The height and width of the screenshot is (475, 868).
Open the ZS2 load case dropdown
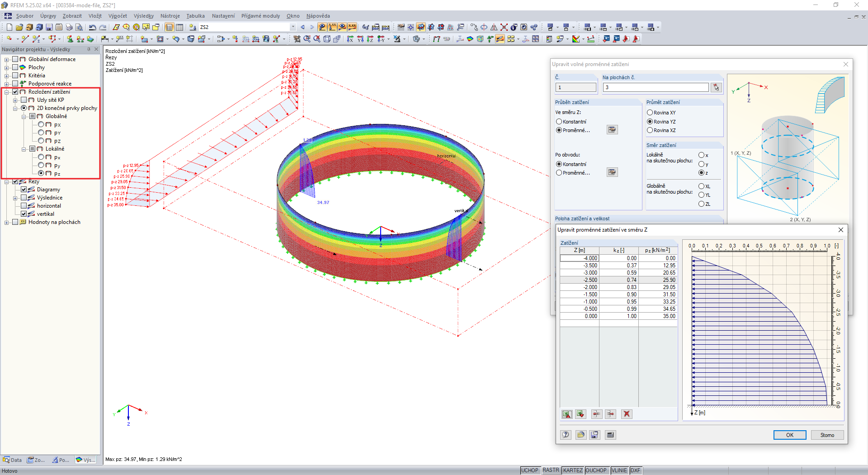(293, 27)
